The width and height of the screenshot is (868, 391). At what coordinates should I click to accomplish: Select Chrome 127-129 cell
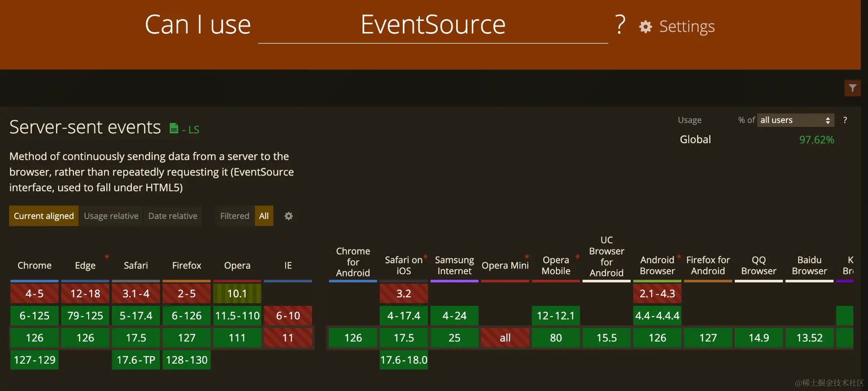tap(35, 360)
